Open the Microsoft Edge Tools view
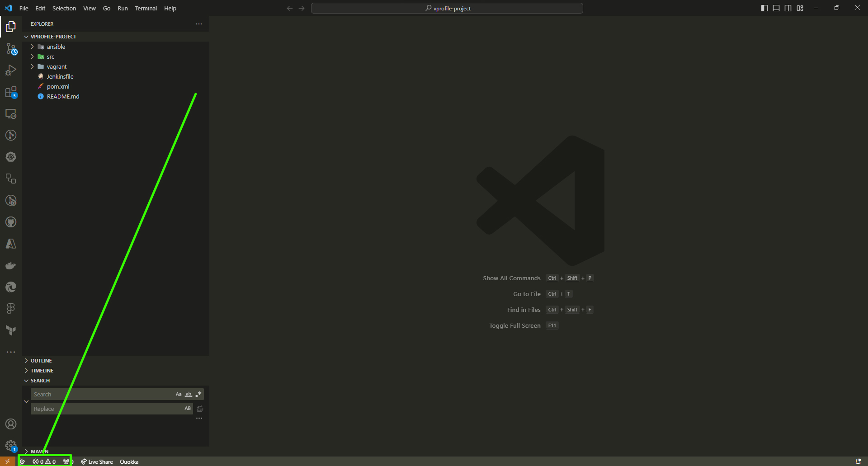The image size is (868, 466). point(11,287)
